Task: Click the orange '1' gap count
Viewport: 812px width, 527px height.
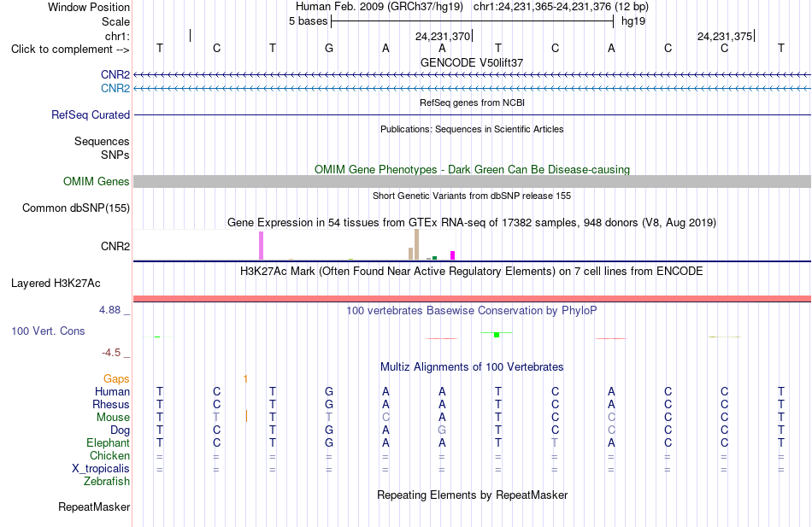Action: (245, 379)
